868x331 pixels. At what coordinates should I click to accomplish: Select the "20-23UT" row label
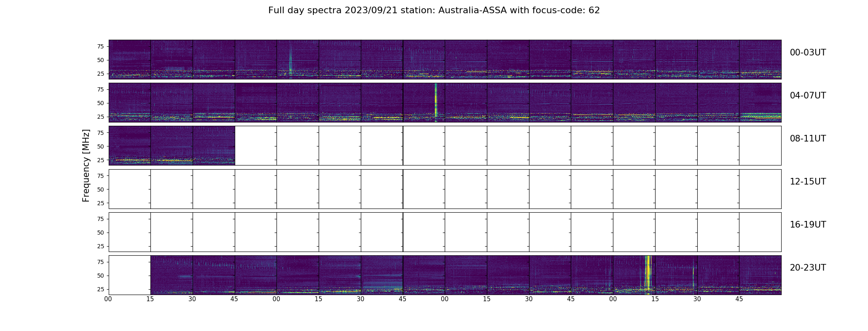808,268
